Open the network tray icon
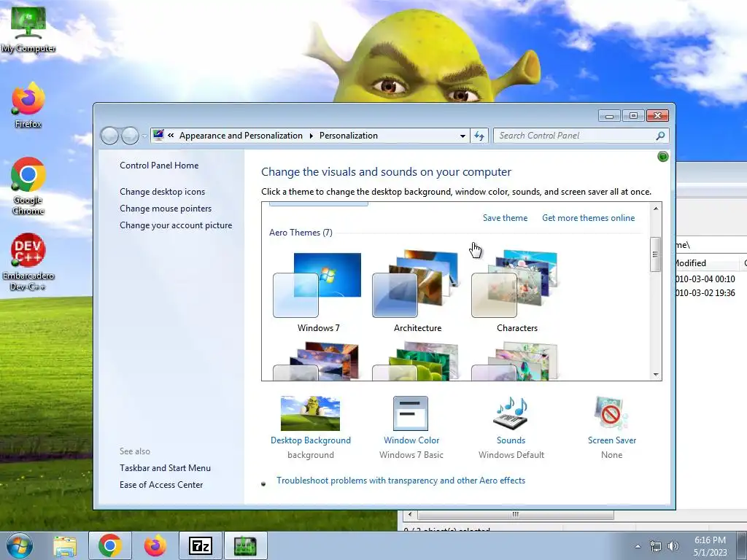This screenshot has height=560, width=747. click(x=656, y=546)
